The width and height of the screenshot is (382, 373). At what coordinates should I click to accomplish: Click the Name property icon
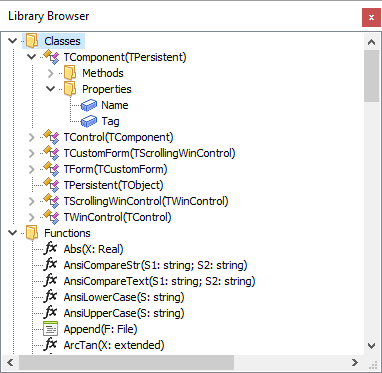89,106
